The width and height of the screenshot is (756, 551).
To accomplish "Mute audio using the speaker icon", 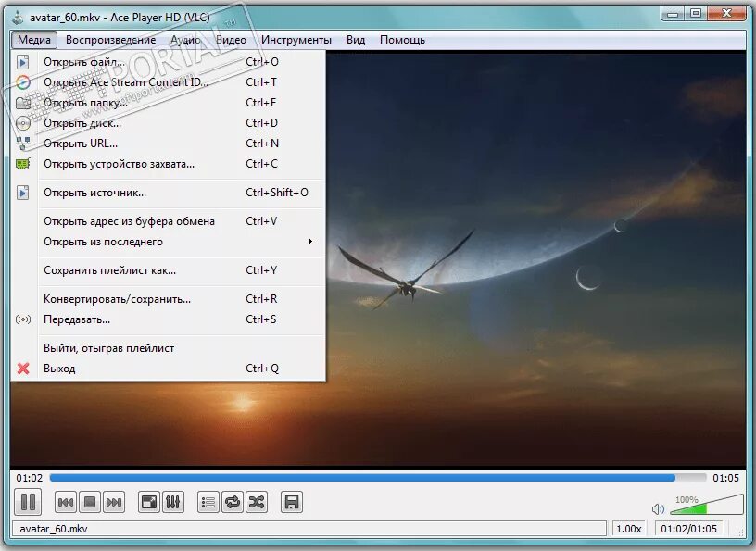I will [658, 508].
